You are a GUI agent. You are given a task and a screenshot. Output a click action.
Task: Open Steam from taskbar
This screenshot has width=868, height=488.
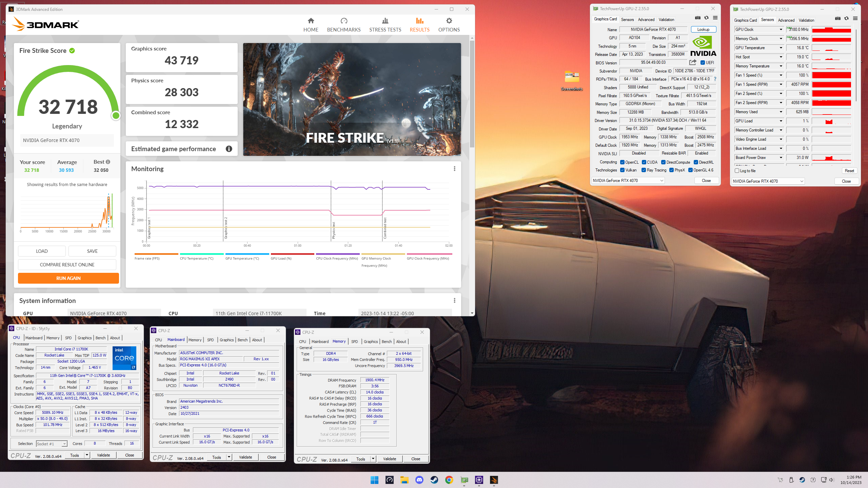(x=434, y=480)
